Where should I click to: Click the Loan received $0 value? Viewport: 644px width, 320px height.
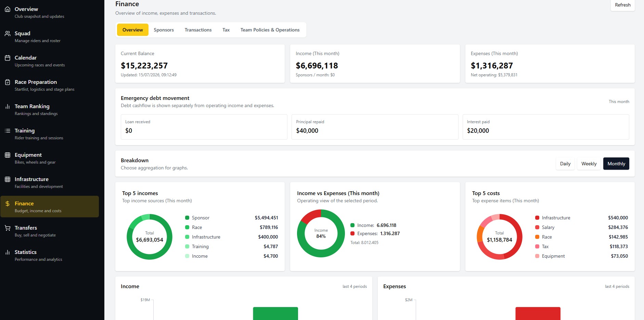coord(129,131)
